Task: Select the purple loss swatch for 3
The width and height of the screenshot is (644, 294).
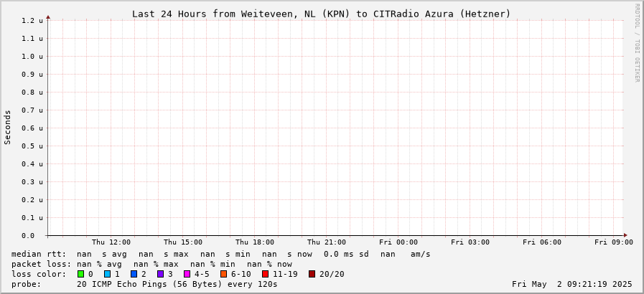Action: [x=160, y=274]
